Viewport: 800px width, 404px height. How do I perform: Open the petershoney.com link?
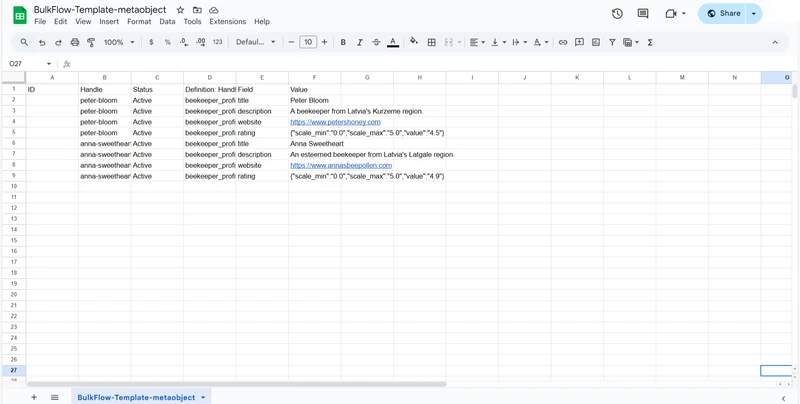pyautogui.click(x=335, y=122)
